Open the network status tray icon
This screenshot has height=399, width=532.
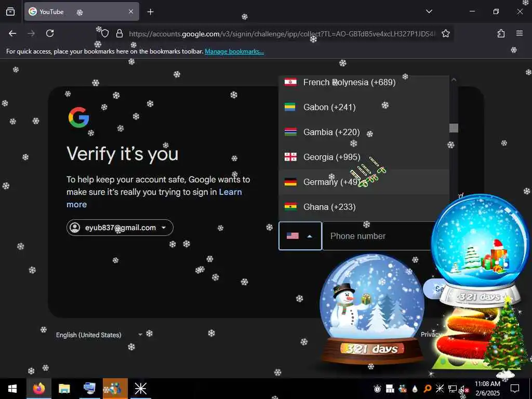click(453, 389)
